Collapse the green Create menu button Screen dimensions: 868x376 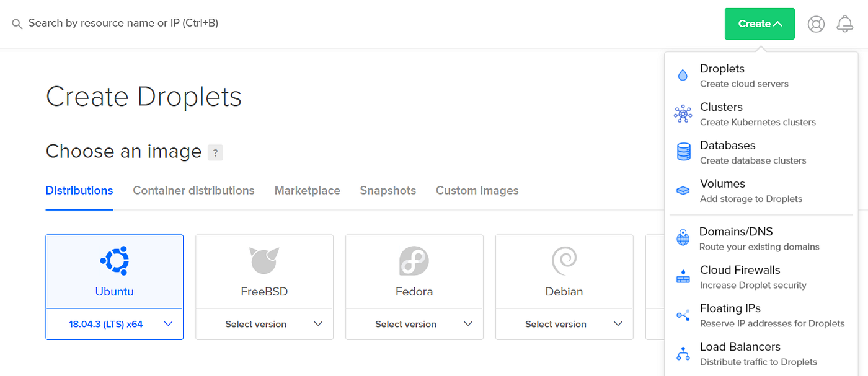click(x=759, y=24)
